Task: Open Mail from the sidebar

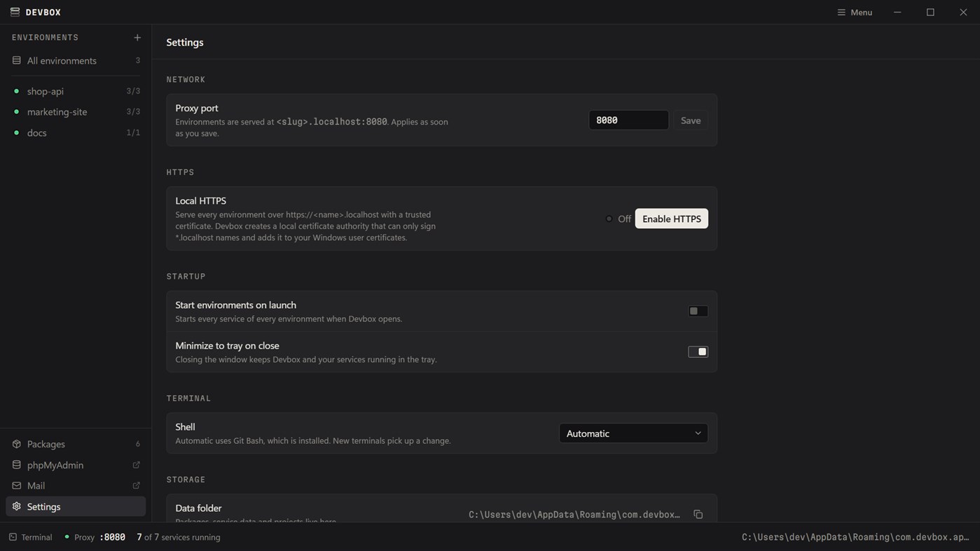Action: 76,485
